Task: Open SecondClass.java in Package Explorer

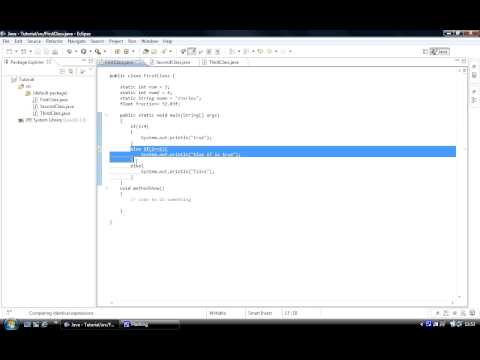Action: [53, 106]
